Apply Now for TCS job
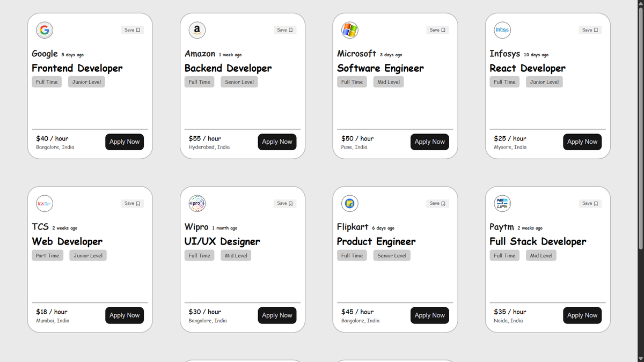Viewport: 644px width, 362px height. (125, 315)
